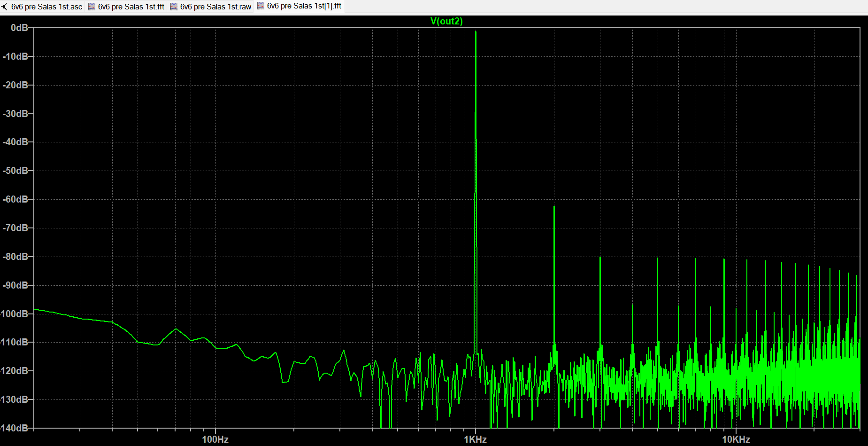The image size is (868, 446).
Task: Click the -90dB axis label
Action: pos(15,285)
